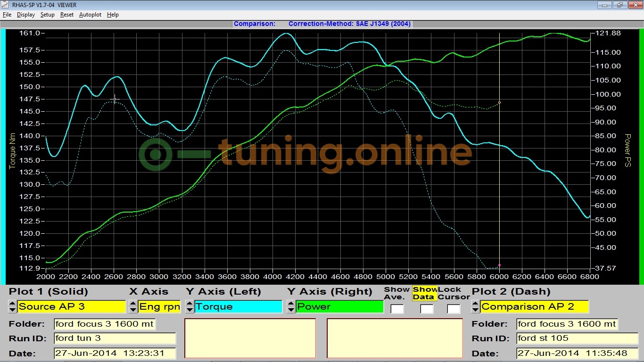Toggle the Show Data checkbox
This screenshot has width=644, height=362.
tap(427, 309)
